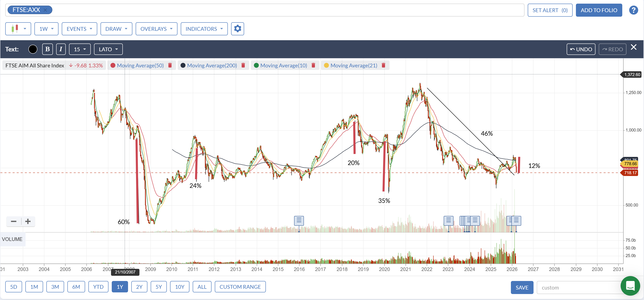Expand the candlestick chart type dropdown
This screenshot has width=644, height=300.
point(18,29)
